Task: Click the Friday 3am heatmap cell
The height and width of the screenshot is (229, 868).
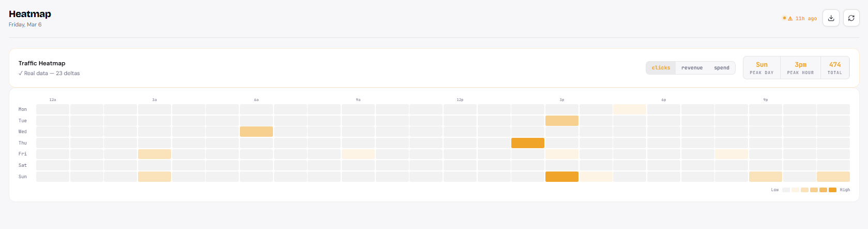Action: (x=155, y=154)
